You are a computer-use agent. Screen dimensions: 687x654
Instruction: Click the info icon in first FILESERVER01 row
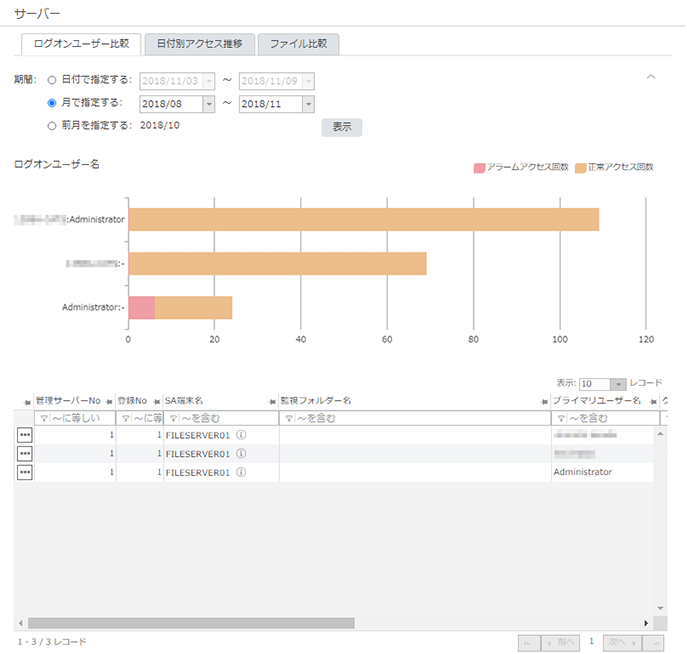[241, 436]
